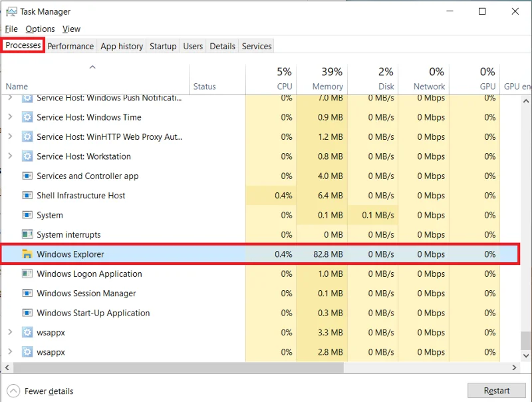
Task: Switch to the Users tab
Action: click(x=193, y=46)
